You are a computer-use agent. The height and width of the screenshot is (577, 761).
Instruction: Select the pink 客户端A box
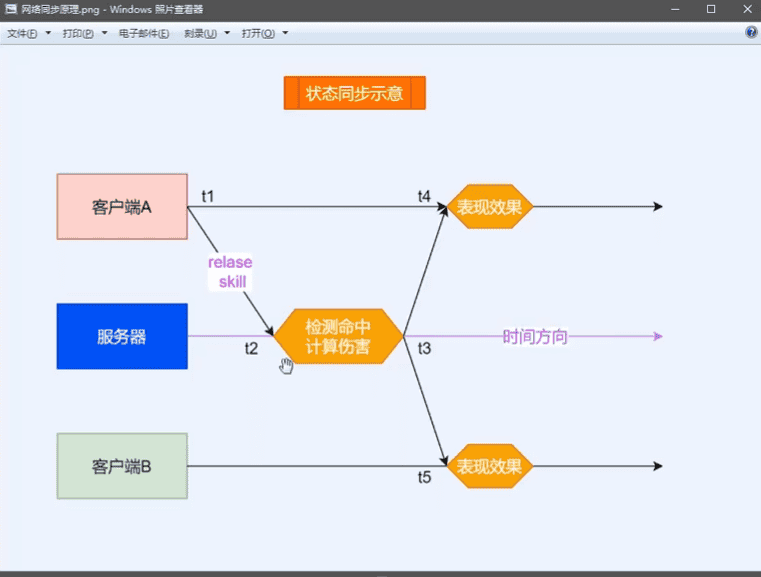[122, 207]
